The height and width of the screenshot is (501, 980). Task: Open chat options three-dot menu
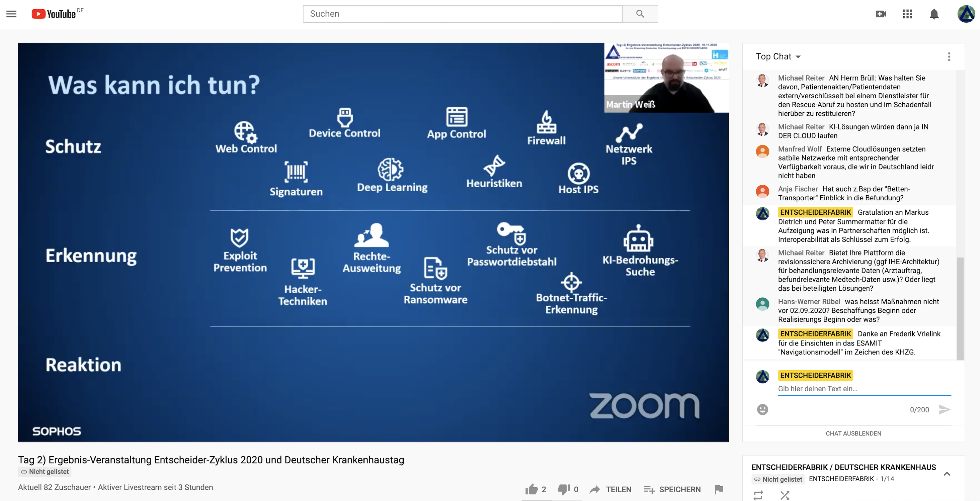(x=949, y=57)
